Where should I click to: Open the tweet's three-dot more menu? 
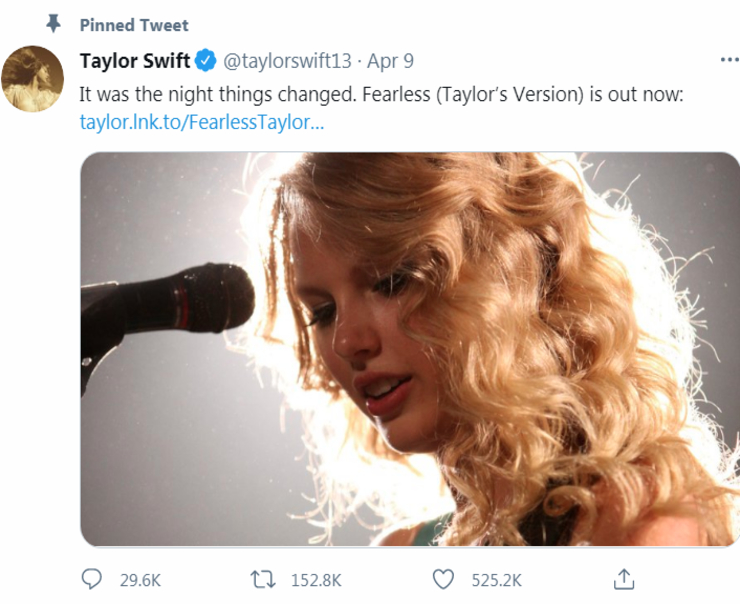(x=729, y=60)
